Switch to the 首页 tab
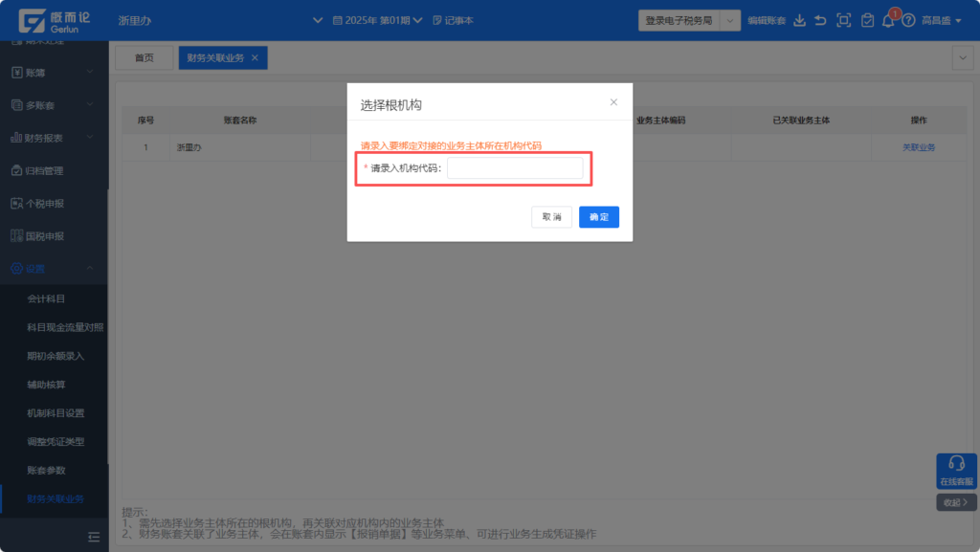 coord(145,58)
